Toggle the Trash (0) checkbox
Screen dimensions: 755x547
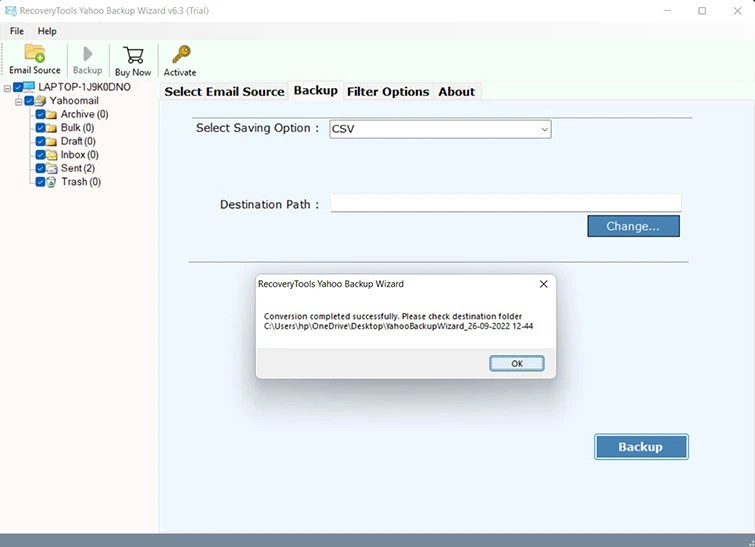pyautogui.click(x=40, y=182)
